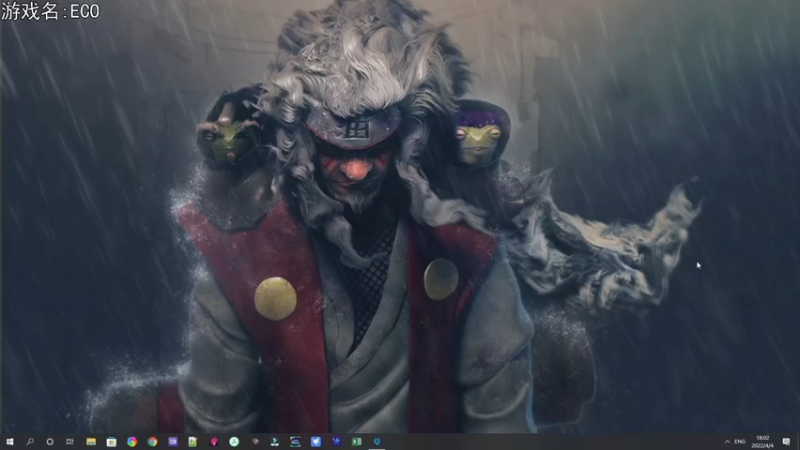The height and width of the screenshot is (450, 800).
Task: Expand hidden system tray icons
Action: tap(727, 442)
